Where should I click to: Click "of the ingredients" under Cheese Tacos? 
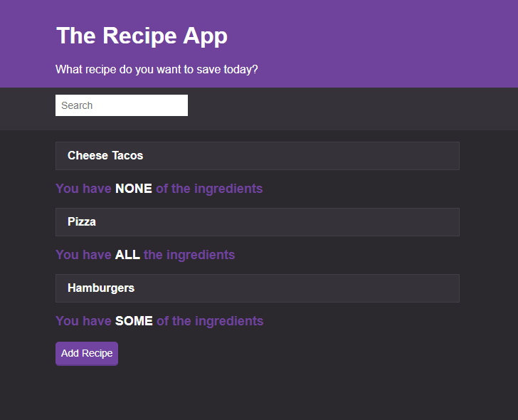[x=209, y=189]
